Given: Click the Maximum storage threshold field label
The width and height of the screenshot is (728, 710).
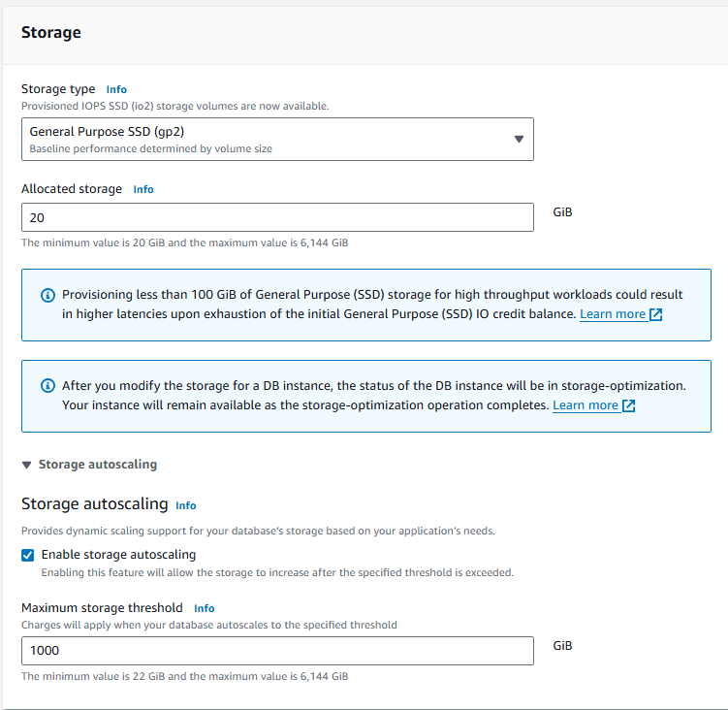Looking at the screenshot, I should point(102,608).
